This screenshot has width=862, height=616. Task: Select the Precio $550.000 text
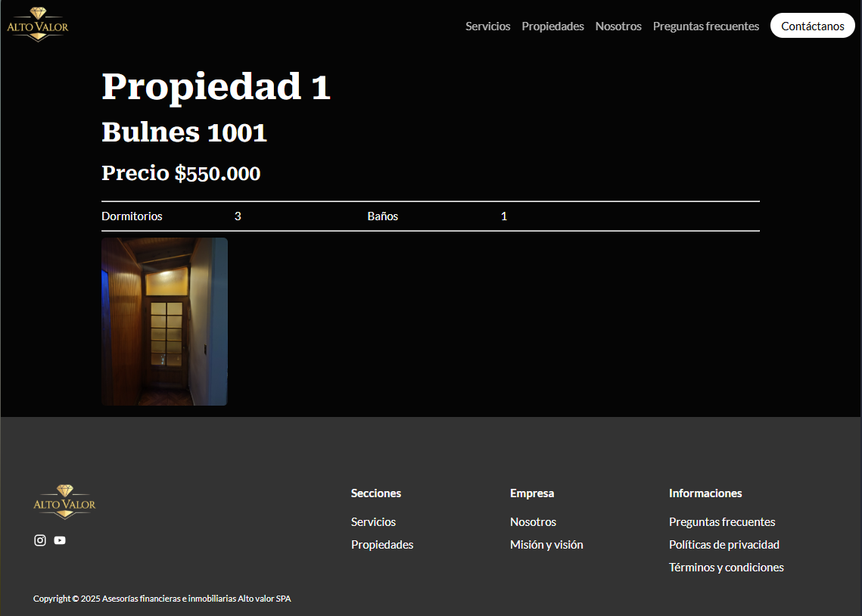(x=181, y=173)
